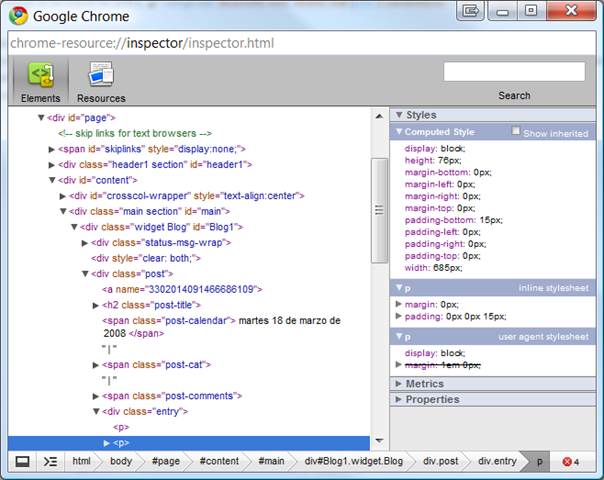Select div.post breadcrumb
The width and height of the screenshot is (604, 480).
(441, 461)
